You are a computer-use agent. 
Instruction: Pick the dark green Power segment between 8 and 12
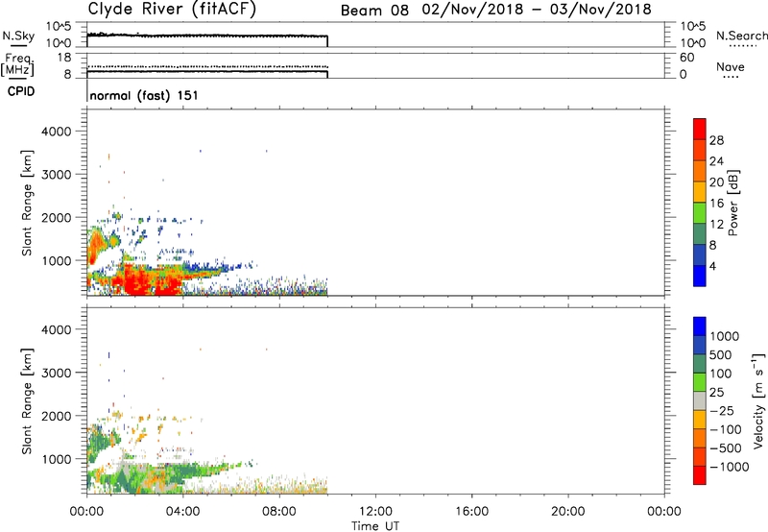(700, 233)
